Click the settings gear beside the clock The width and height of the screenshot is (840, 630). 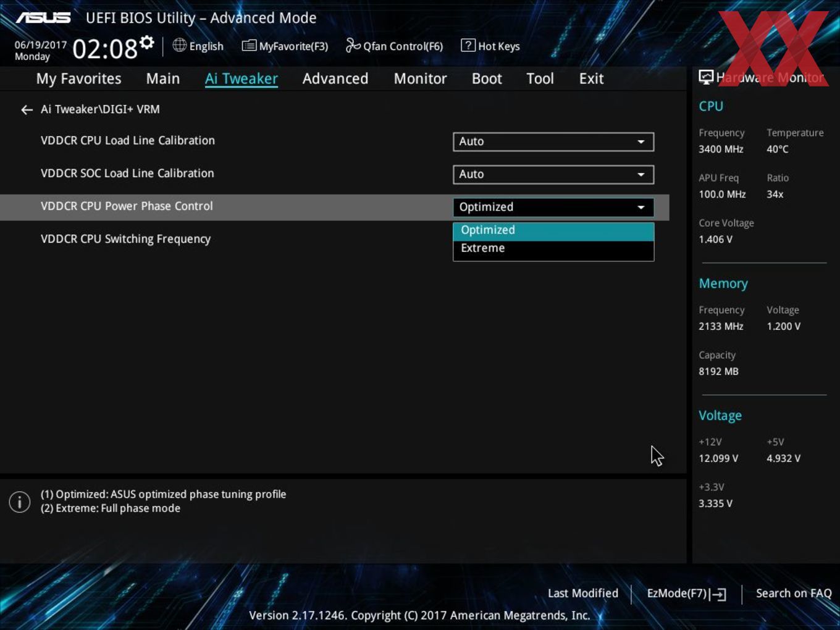(146, 42)
